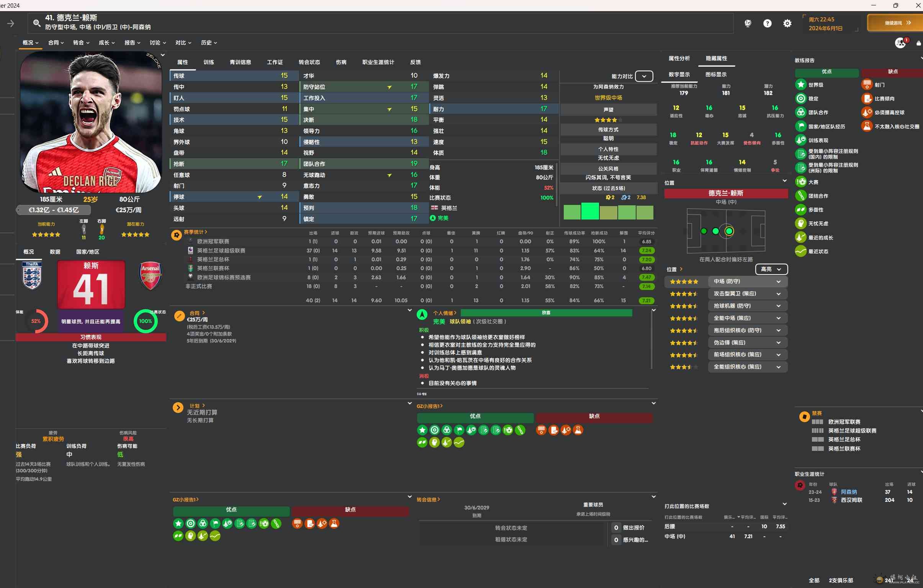The image size is (923, 588).
Task: Click the 阿森纳 club link in career stats
Action: (849, 492)
